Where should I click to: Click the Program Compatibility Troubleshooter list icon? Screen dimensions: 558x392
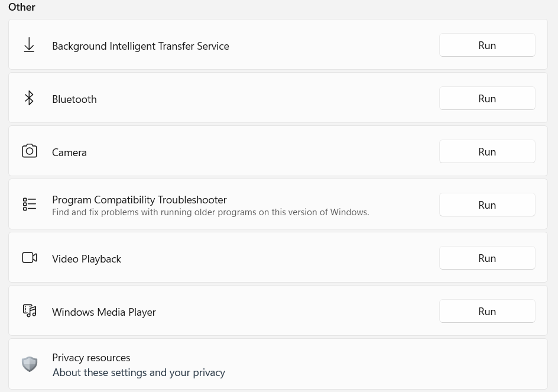(x=30, y=205)
